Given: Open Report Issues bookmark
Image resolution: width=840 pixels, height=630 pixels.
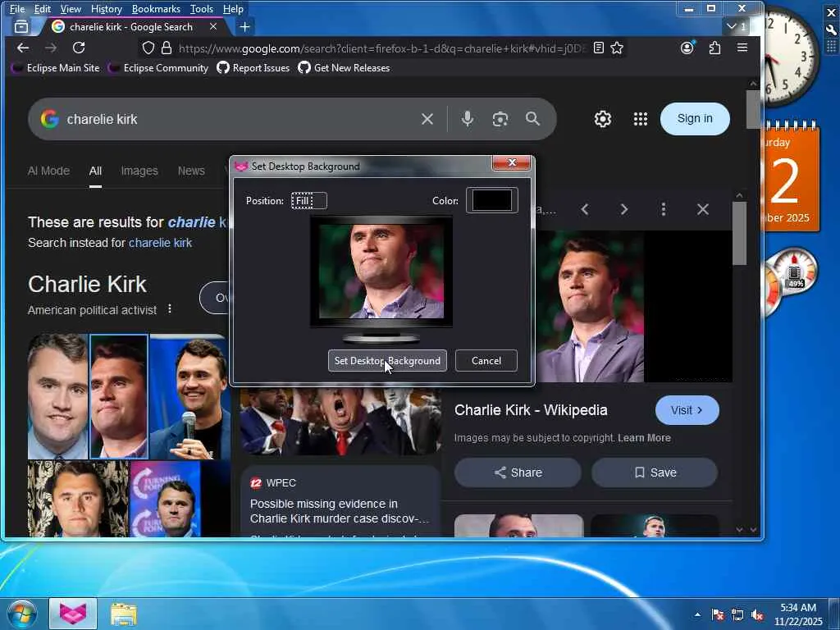Looking at the screenshot, I should [253, 68].
